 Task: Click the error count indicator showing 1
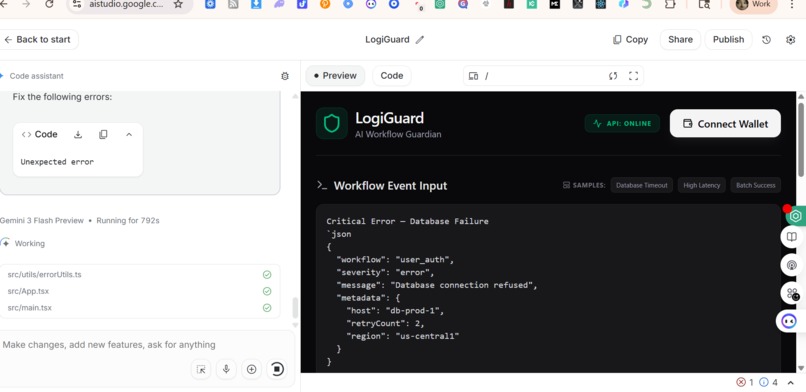tap(745, 382)
